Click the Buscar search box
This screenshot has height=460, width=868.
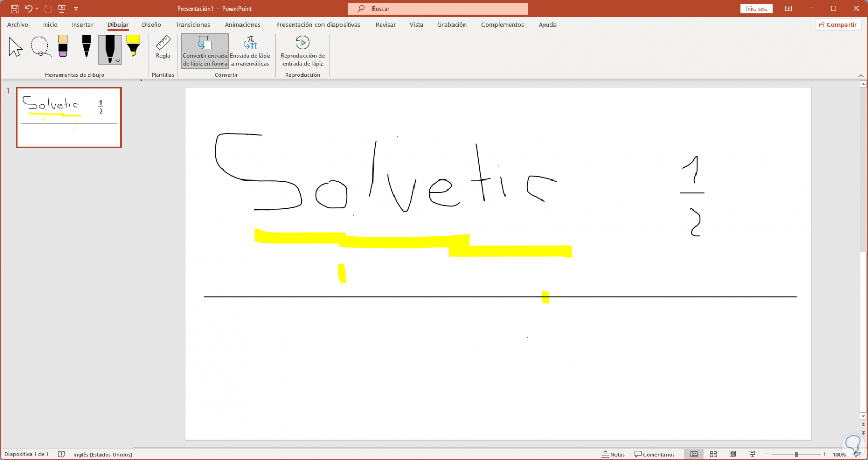[437, 9]
